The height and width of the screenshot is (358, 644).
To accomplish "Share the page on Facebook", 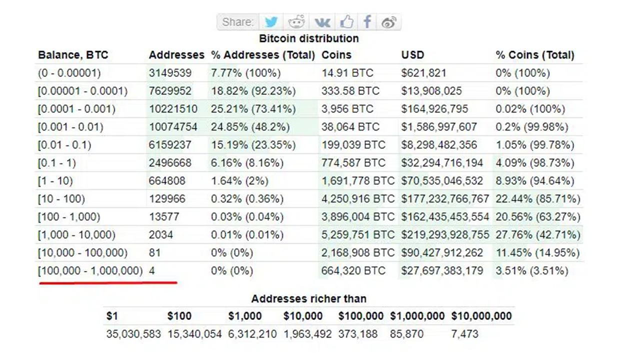I will click(367, 22).
